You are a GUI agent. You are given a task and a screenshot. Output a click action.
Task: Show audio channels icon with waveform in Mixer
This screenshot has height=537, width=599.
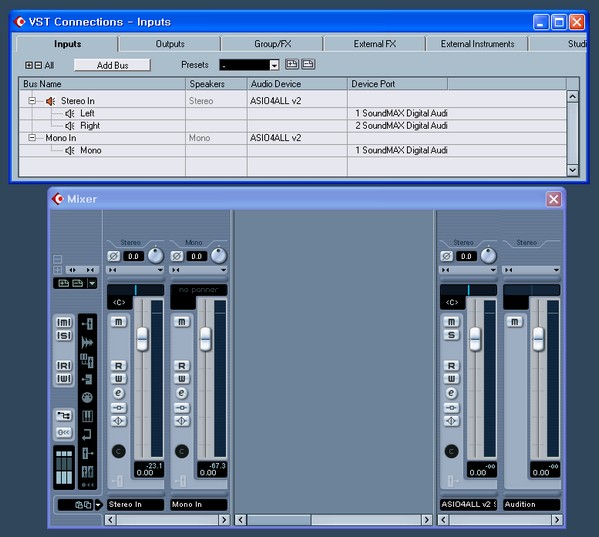pos(87,342)
